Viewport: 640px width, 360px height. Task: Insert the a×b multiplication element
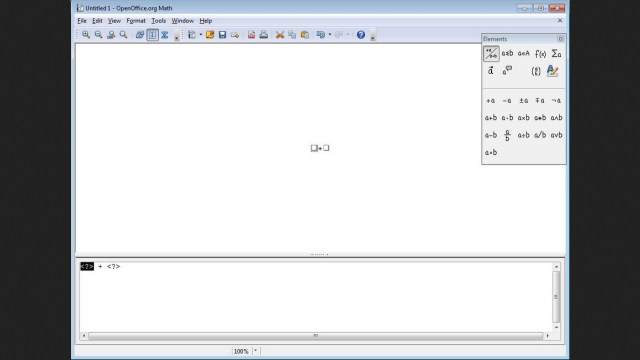click(524, 118)
